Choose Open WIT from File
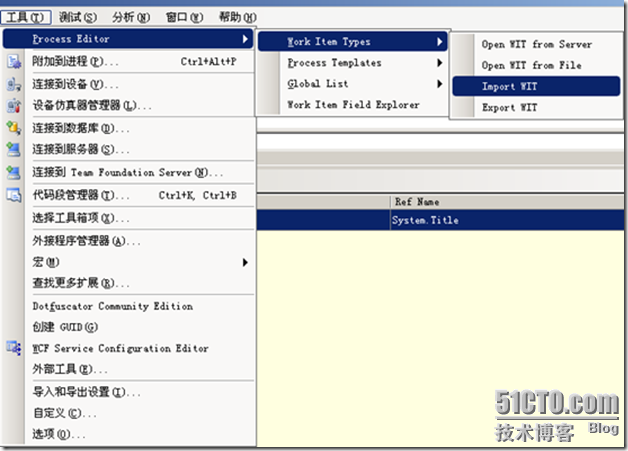 [536, 65]
